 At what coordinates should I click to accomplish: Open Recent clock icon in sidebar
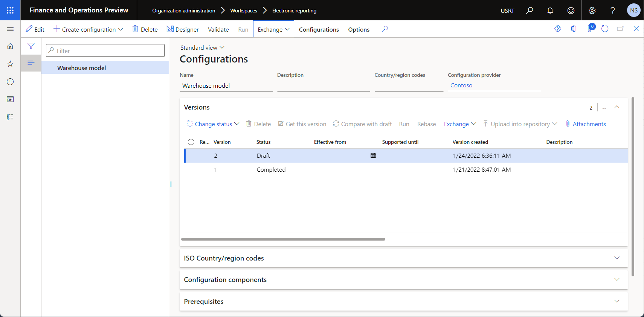click(x=10, y=82)
